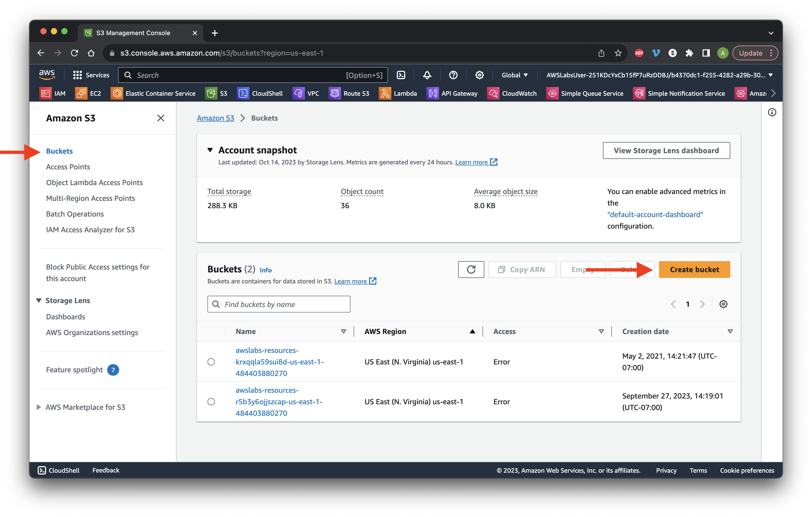Open the AWS home logo

(x=47, y=74)
